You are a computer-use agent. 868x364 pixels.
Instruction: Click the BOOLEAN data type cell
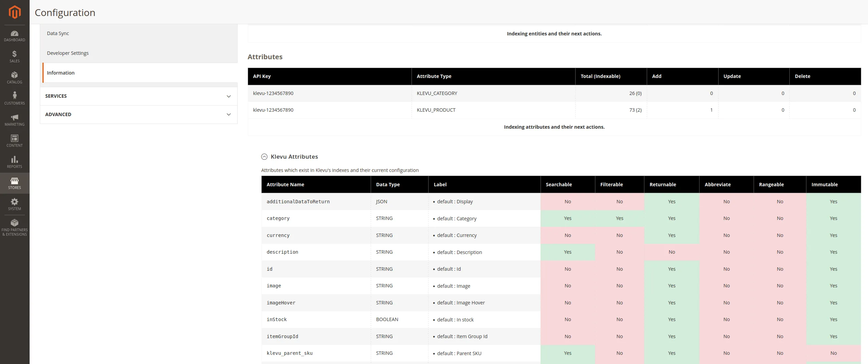click(400, 319)
